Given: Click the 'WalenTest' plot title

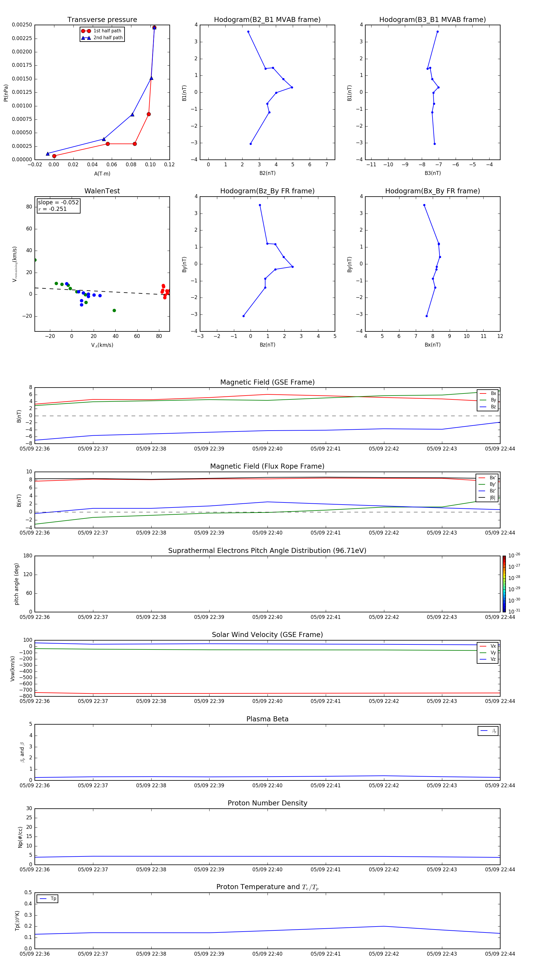Looking at the screenshot, I should click(x=102, y=191).
